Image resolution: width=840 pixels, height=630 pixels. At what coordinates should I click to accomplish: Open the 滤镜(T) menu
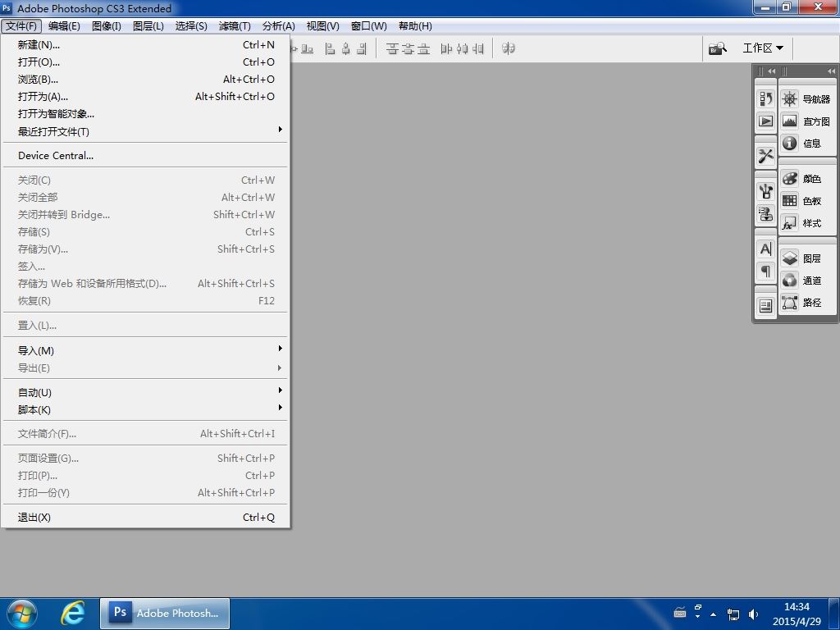[235, 25]
